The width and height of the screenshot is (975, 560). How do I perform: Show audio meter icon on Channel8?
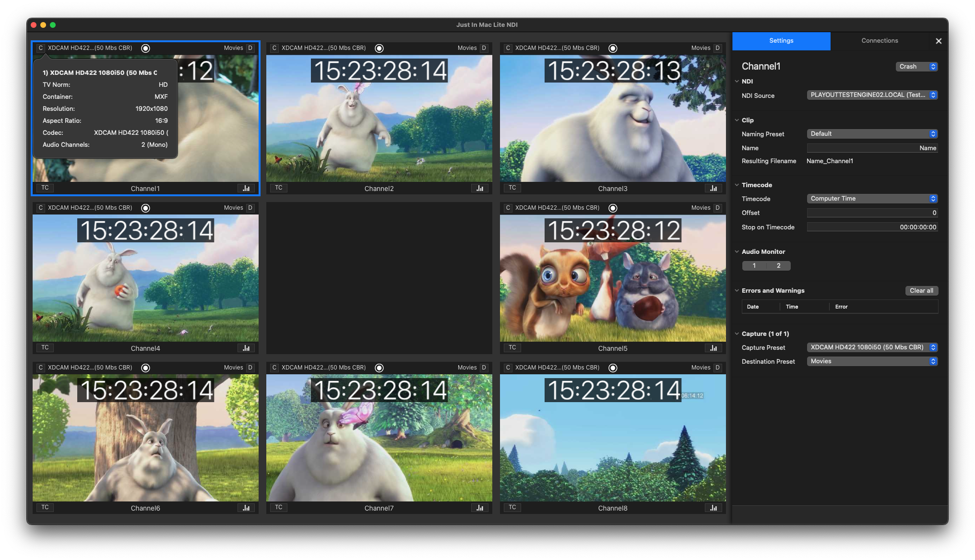713,508
